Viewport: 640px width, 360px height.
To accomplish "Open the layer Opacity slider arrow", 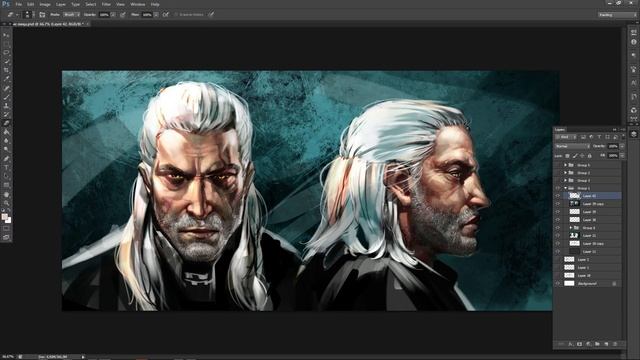I will click(x=622, y=146).
